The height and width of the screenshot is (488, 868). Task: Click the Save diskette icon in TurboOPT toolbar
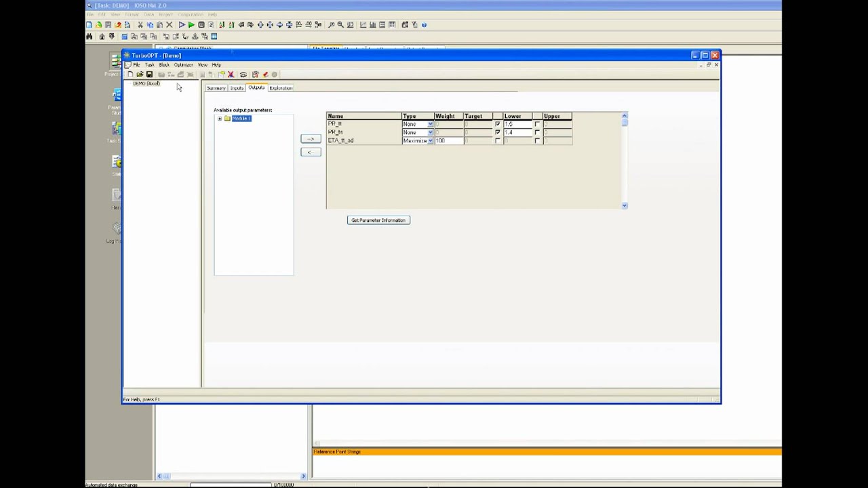(x=149, y=75)
